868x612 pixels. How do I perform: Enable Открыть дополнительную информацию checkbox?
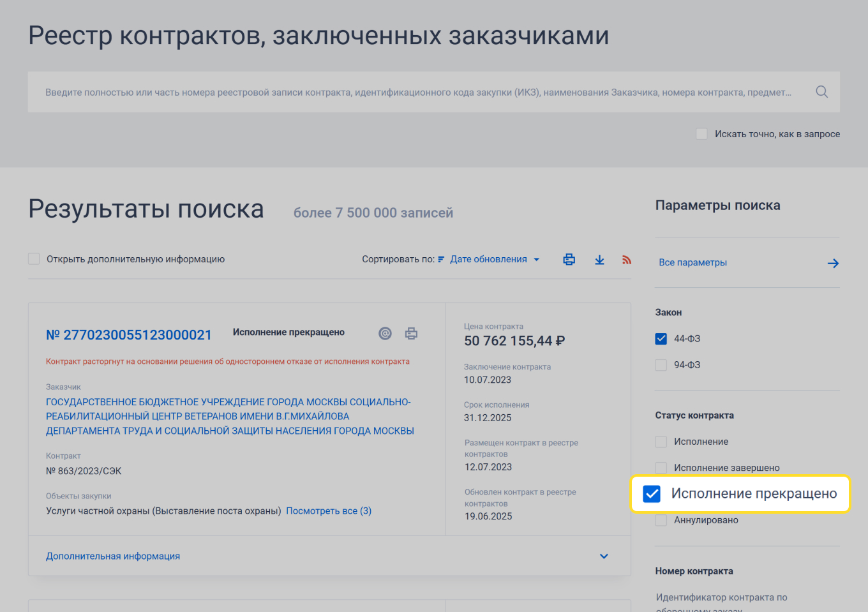click(34, 259)
